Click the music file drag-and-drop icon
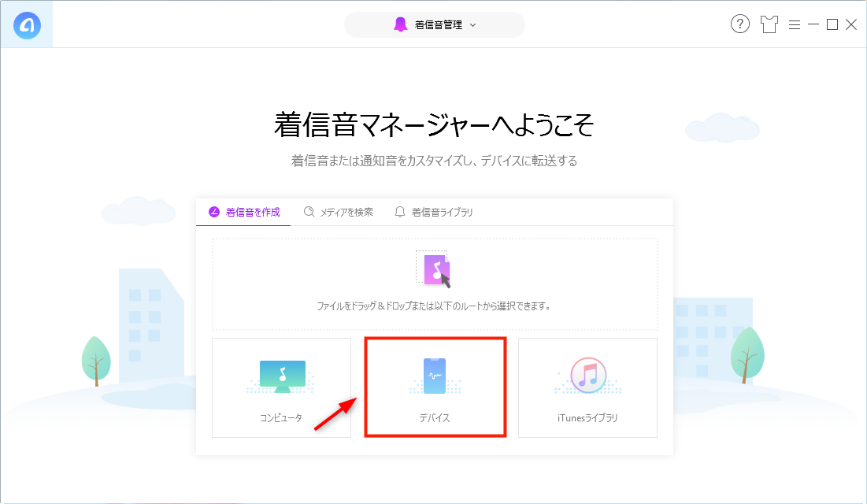 (x=433, y=269)
